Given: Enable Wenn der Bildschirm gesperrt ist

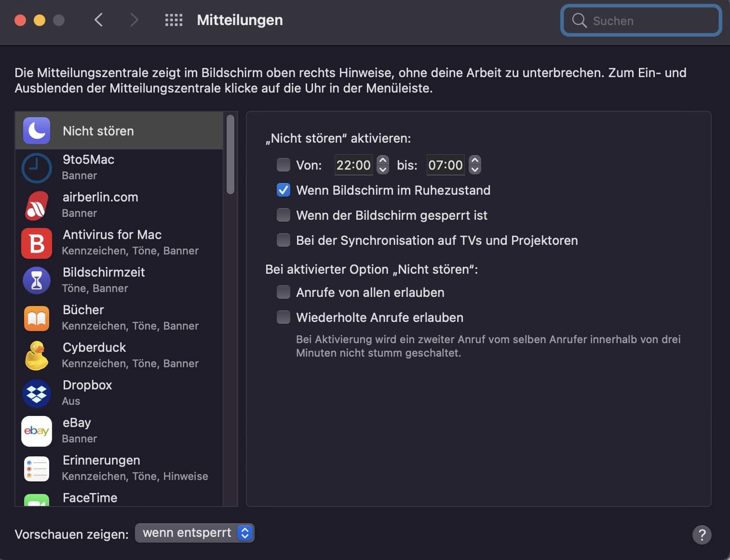Looking at the screenshot, I should coord(284,215).
